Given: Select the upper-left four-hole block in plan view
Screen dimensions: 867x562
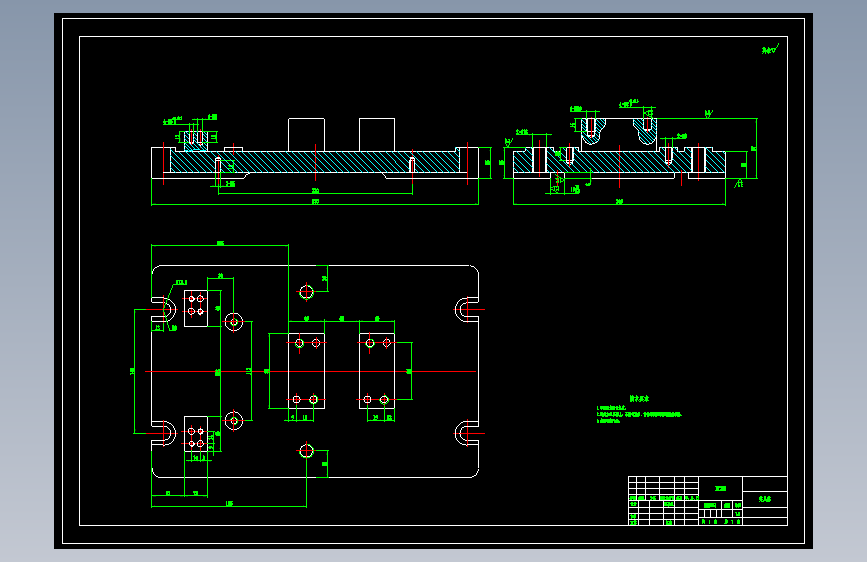Looking at the screenshot, I should (196, 308).
